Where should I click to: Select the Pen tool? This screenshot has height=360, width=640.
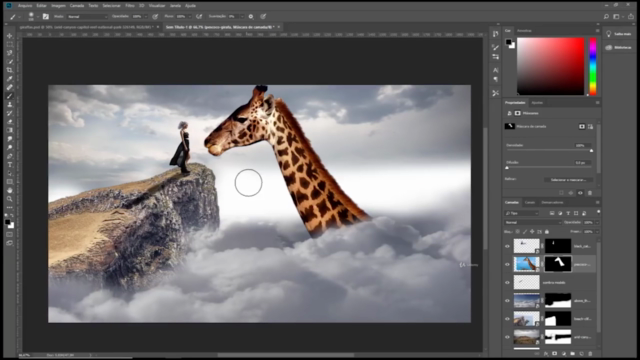[10, 156]
